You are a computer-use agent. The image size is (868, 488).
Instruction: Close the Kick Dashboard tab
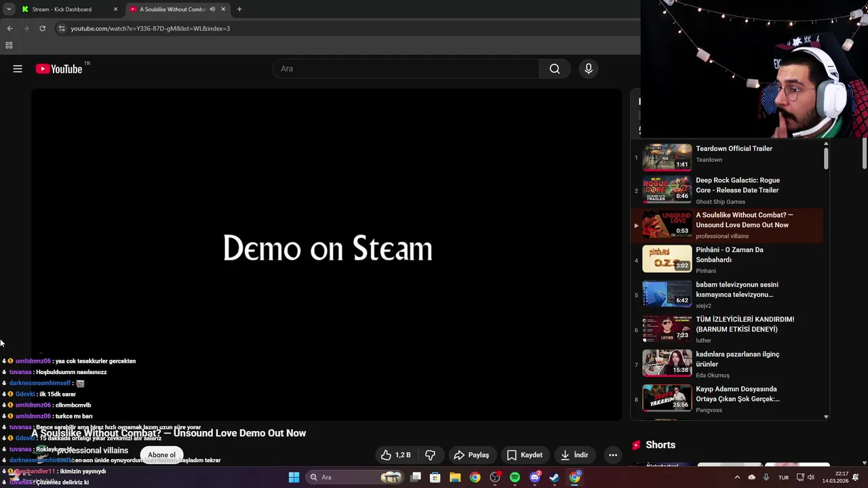pos(115,9)
